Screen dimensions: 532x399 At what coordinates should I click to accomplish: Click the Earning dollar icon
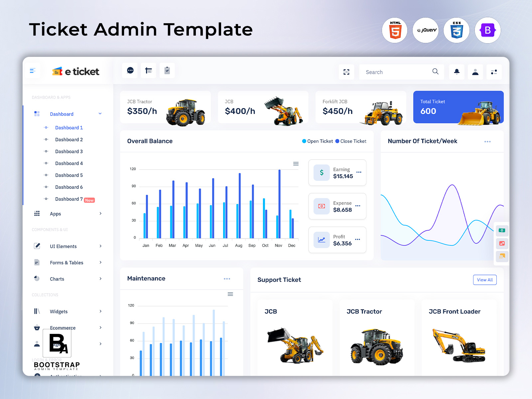[322, 173]
